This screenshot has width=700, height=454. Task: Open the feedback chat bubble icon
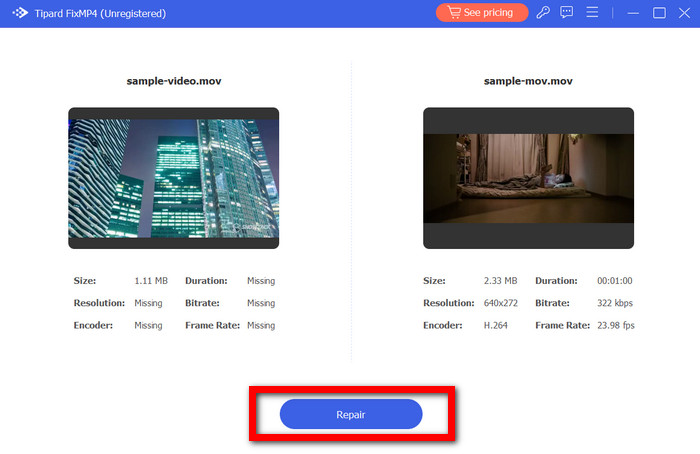click(x=568, y=13)
